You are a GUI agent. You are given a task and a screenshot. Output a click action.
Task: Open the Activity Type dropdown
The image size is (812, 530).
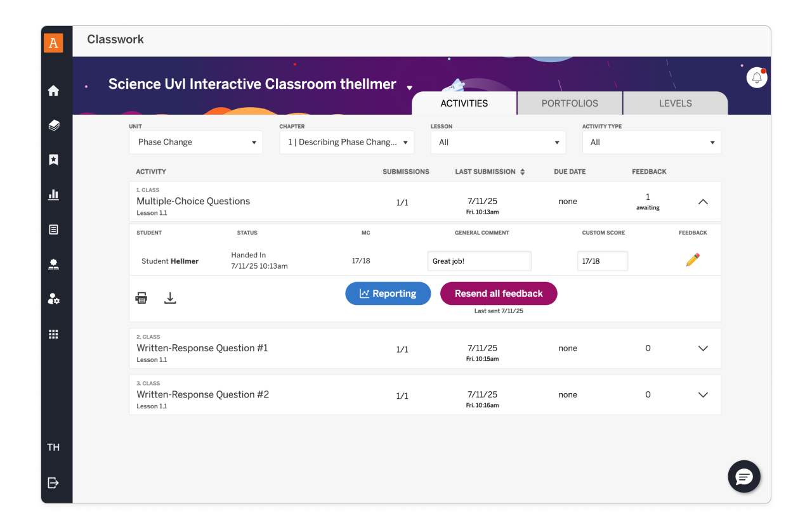point(652,143)
